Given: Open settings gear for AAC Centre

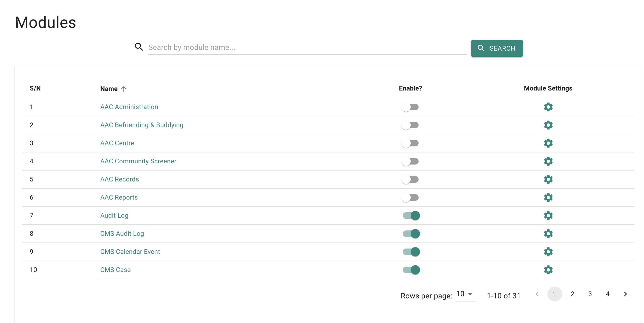Looking at the screenshot, I should pos(548,143).
